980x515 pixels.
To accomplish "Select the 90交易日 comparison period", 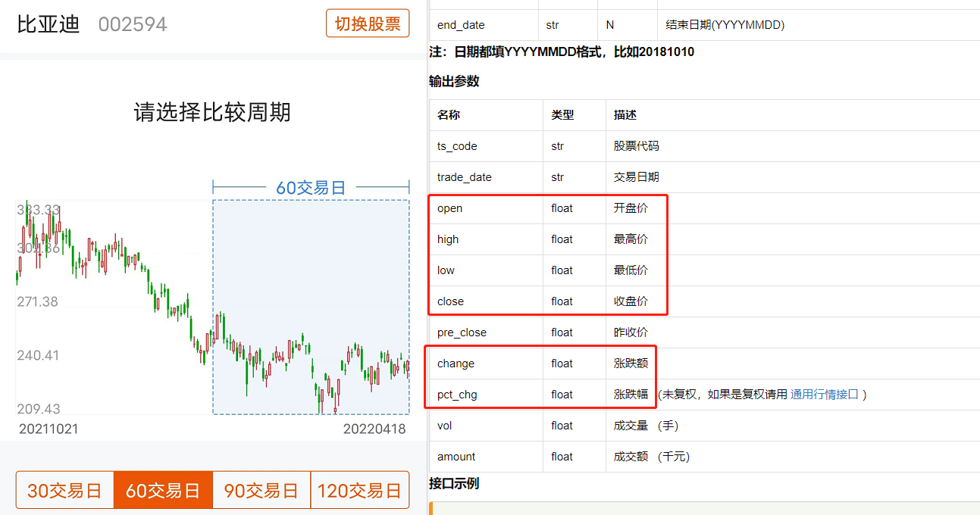I will point(261,490).
